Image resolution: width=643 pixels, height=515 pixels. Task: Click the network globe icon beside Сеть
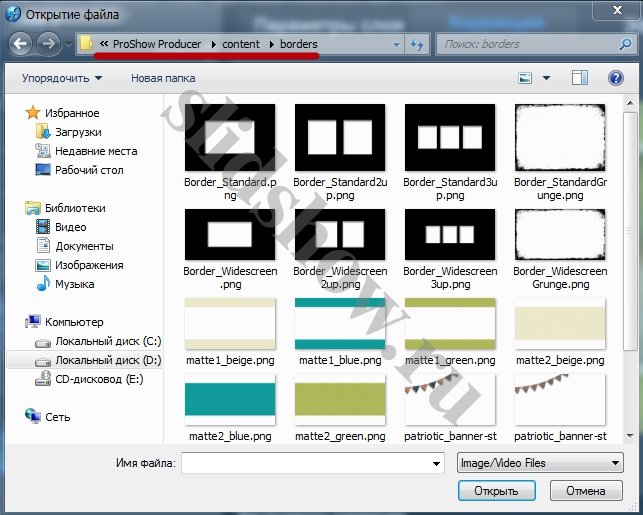pyautogui.click(x=32, y=416)
